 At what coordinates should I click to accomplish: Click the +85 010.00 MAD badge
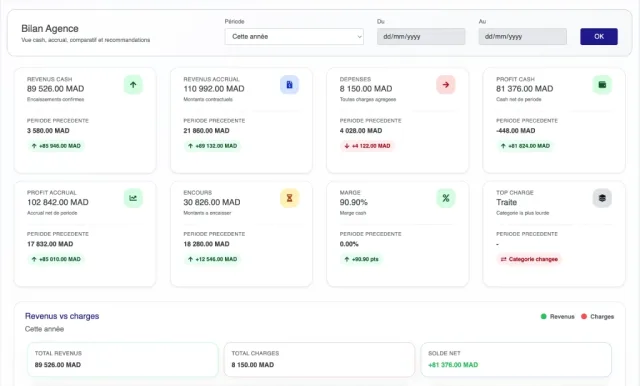click(56, 259)
